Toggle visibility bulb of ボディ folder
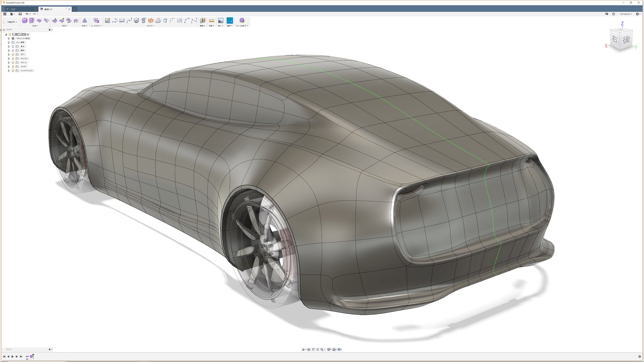 tap(13, 54)
